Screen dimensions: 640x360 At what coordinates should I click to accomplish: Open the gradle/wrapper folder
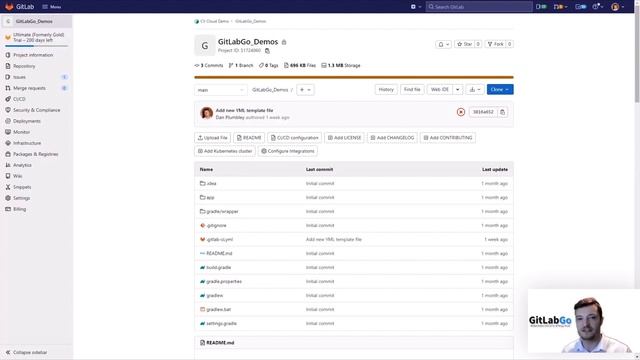point(222,211)
